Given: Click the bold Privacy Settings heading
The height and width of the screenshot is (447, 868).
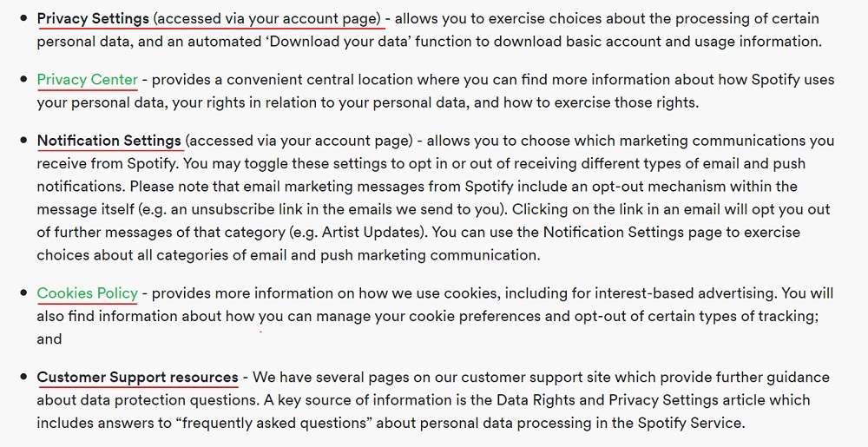Looking at the screenshot, I should (x=93, y=19).
